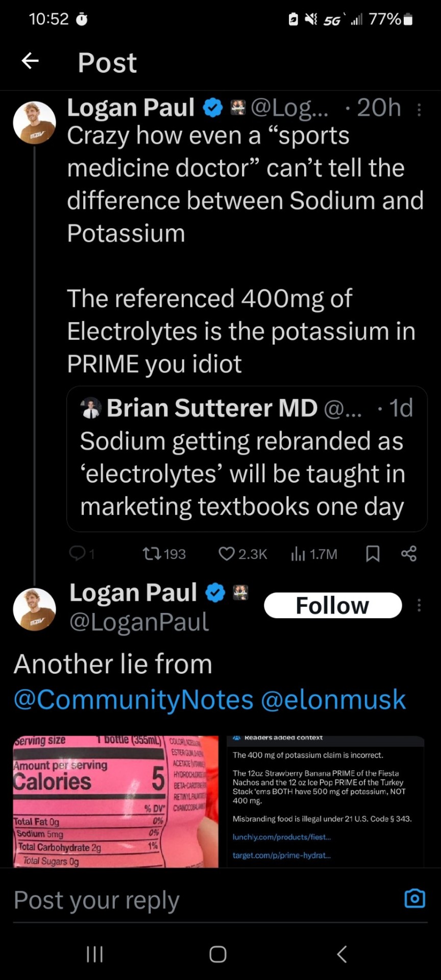
Task: Open the @elonmusk mention
Action: tap(333, 700)
